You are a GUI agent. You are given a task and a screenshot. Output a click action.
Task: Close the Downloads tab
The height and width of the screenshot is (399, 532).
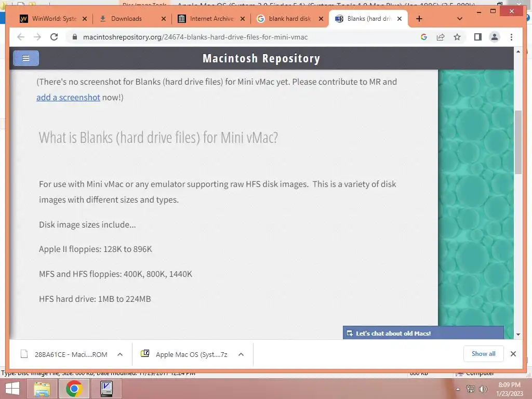[x=164, y=19]
